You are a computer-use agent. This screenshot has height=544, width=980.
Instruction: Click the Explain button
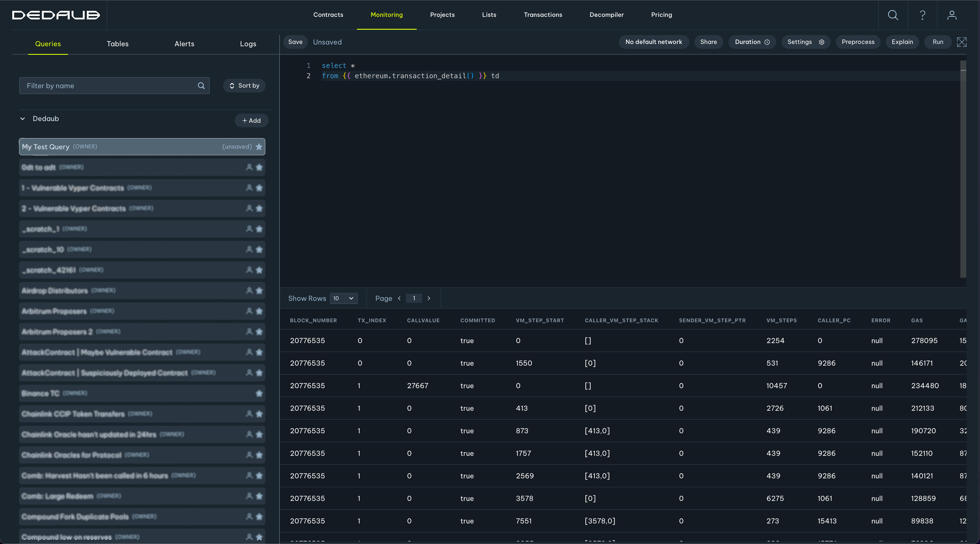902,42
